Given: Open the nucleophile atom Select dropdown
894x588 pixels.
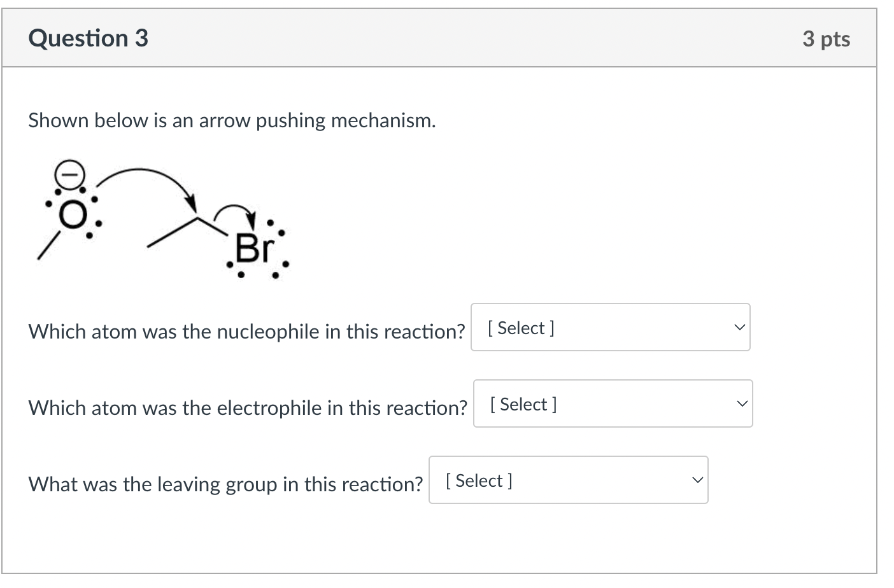Looking at the screenshot, I should (x=609, y=328).
